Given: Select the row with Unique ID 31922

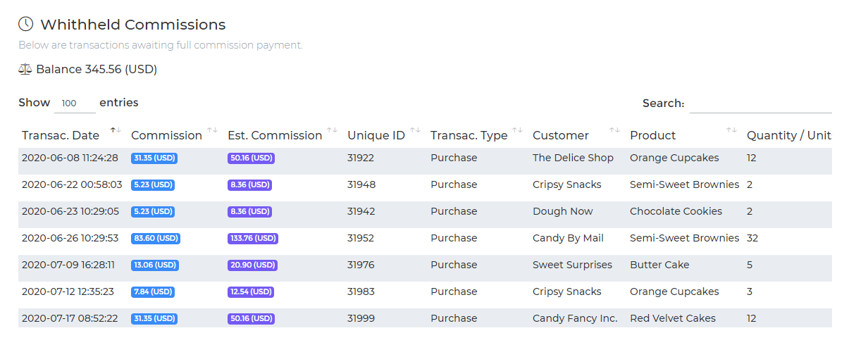Looking at the screenshot, I should [x=425, y=158].
